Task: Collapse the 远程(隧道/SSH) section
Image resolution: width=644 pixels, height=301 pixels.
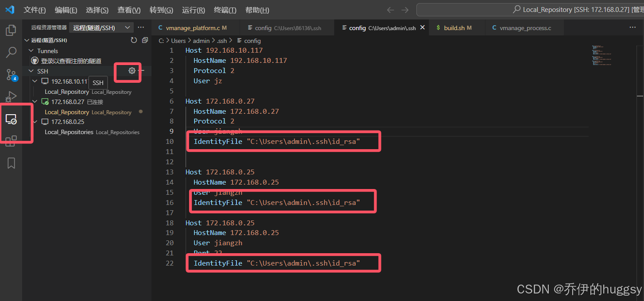Action: point(27,40)
